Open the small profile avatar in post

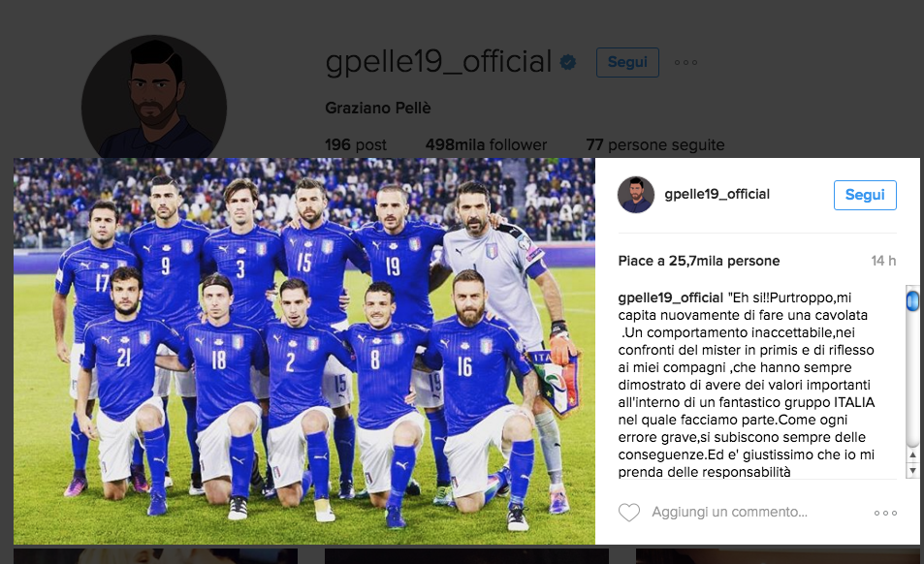coord(636,194)
